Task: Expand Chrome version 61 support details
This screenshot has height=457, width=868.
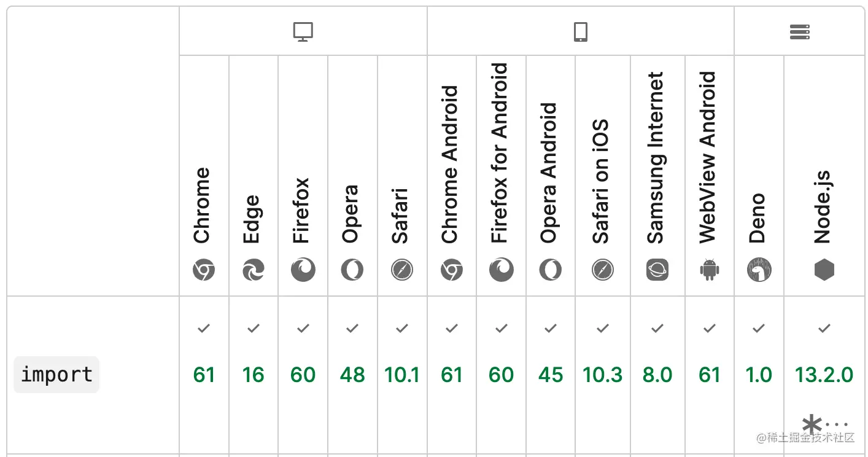Action: tap(204, 375)
